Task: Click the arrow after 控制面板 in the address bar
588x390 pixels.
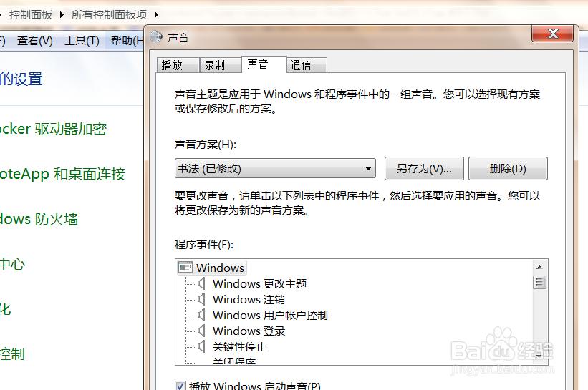Action: 62,15
